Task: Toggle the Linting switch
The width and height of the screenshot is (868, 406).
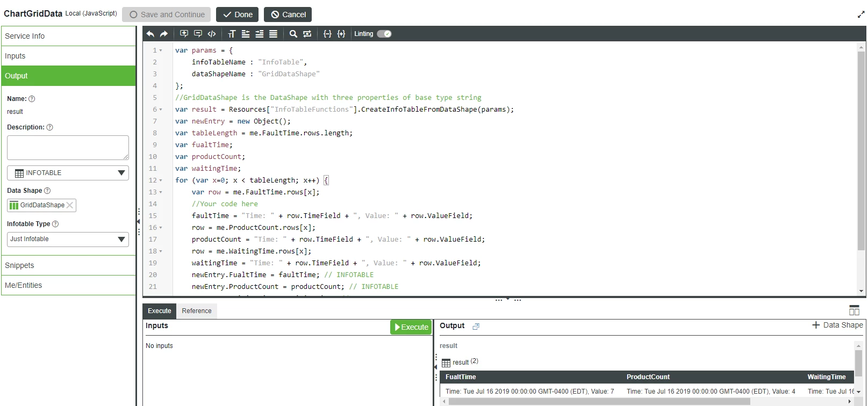Action: pos(384,34)
